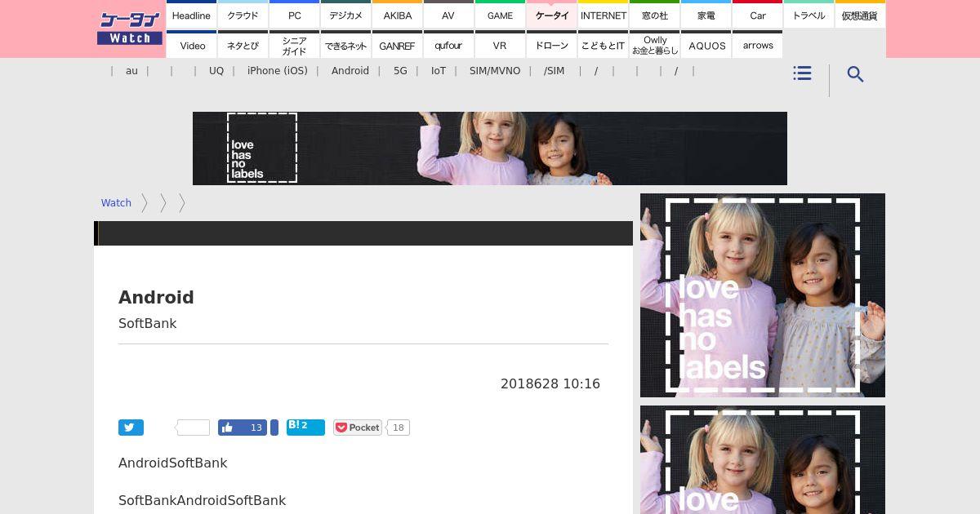
Task: Go to the UQ category link
Action: click(x=216, y=71)
